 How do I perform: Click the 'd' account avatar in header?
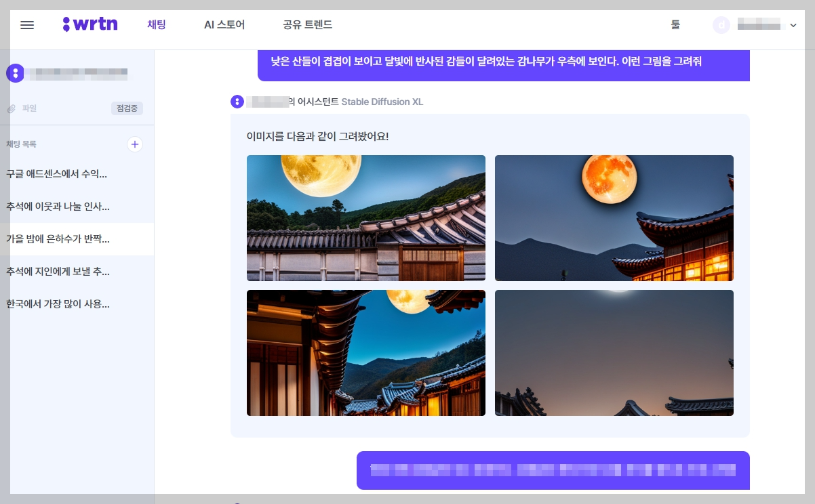pyautogui.click(x=721, y=25)
